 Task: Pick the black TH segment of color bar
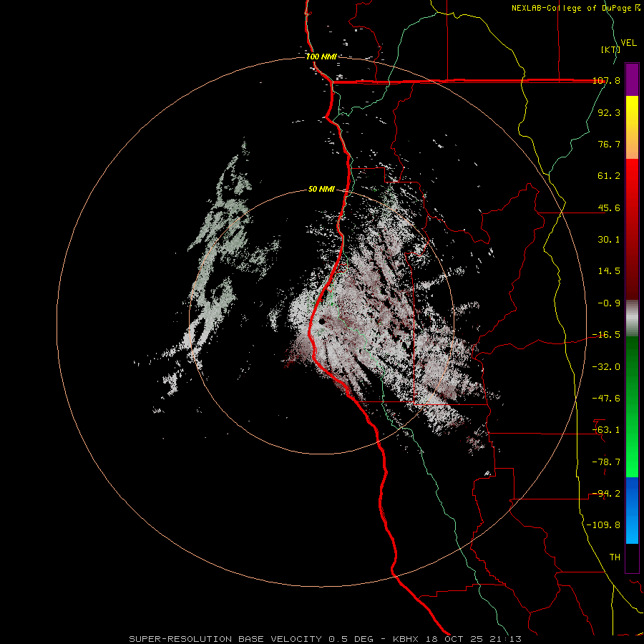pos(632,558)
